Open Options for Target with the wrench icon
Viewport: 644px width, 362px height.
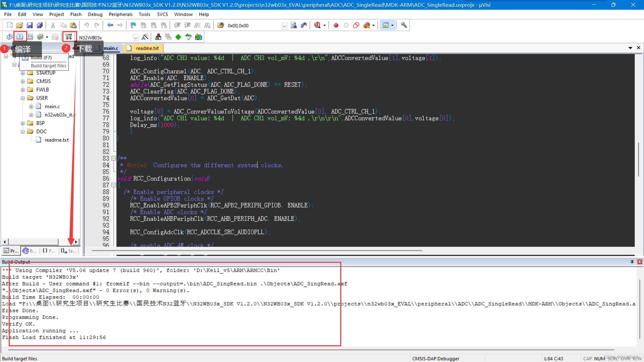pos(404,25)
